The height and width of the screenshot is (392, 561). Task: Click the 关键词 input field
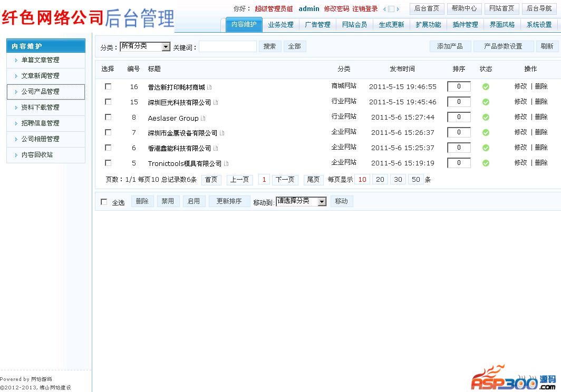[228, 46]
